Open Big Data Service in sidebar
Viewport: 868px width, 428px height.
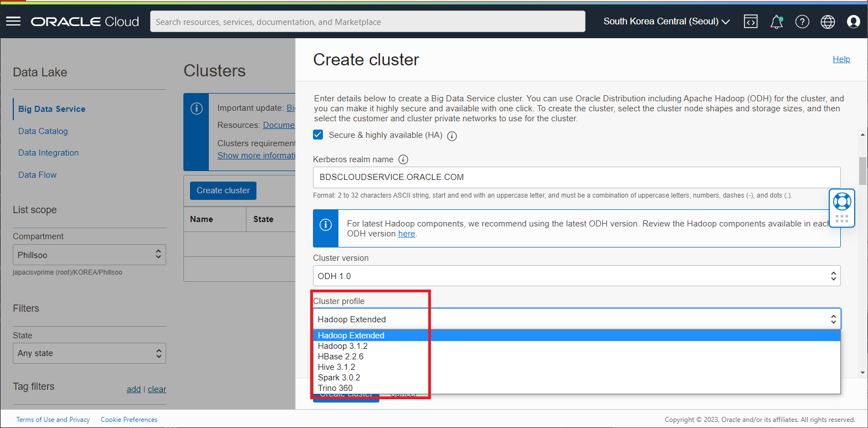pos(52,109)
